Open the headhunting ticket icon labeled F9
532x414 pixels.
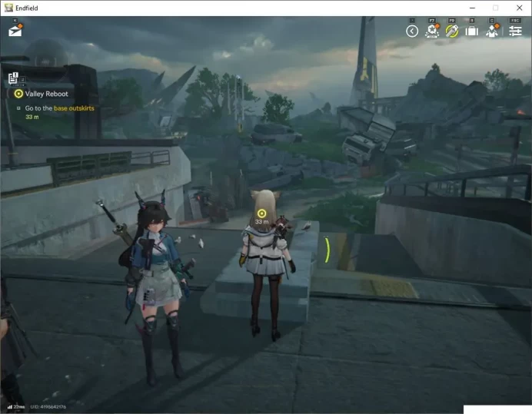(452, 31)
